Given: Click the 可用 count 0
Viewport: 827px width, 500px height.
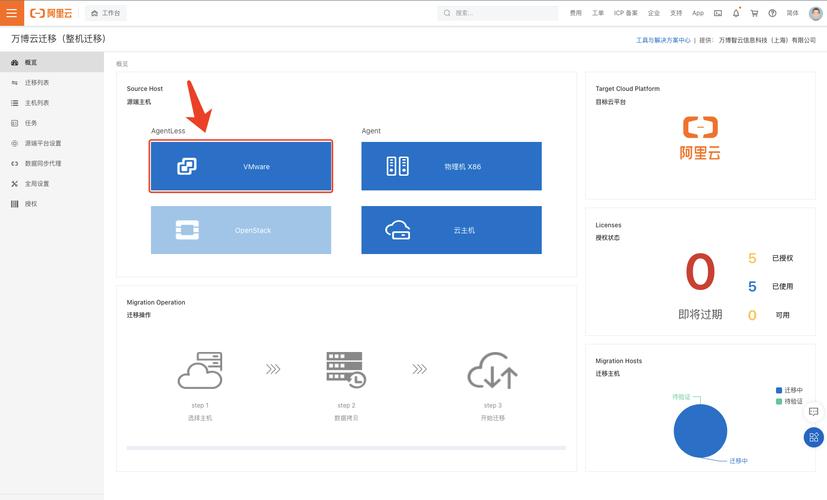Looking at the screenshot, I should point(752,315).
